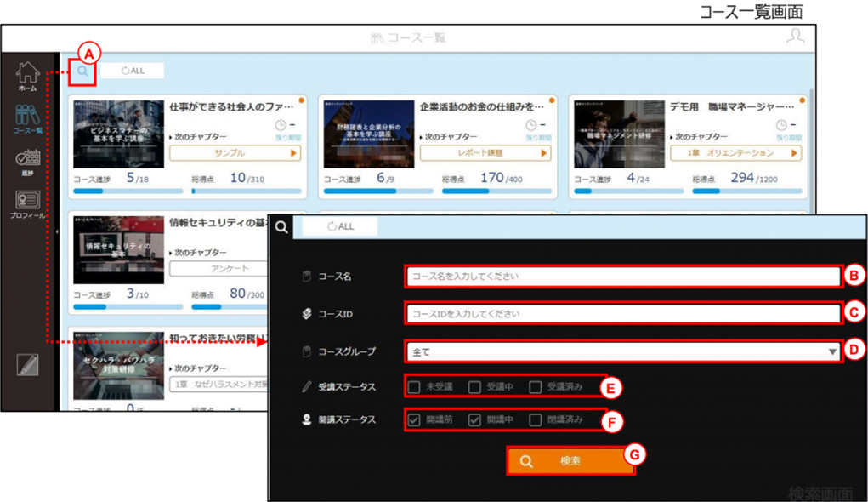Click the orange 検索 button

click(570, 461)
